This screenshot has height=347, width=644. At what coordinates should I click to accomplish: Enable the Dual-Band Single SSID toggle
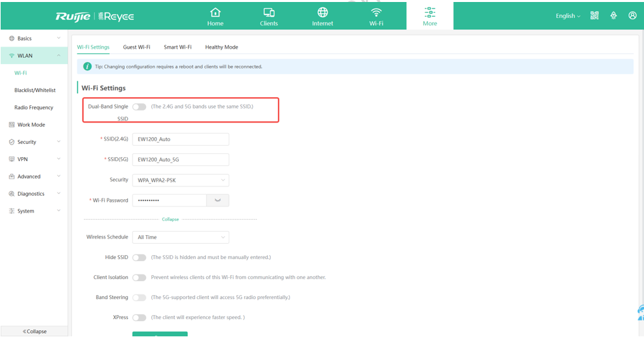pyautogui.click(x=139, y=107)
